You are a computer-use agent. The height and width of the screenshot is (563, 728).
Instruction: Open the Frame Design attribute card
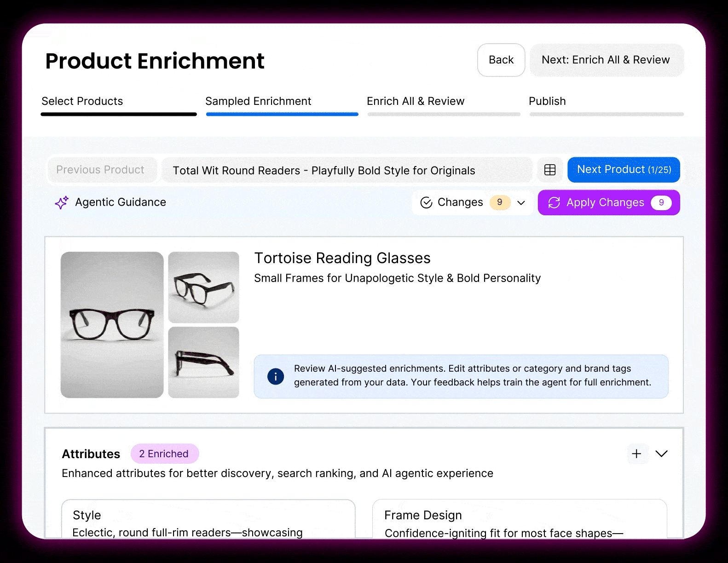click(x=520, y=519)
